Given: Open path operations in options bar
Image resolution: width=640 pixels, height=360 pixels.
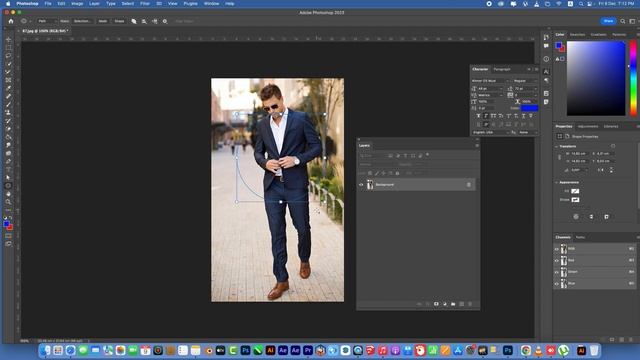Looking at the screenshot, I should [134, 21].
